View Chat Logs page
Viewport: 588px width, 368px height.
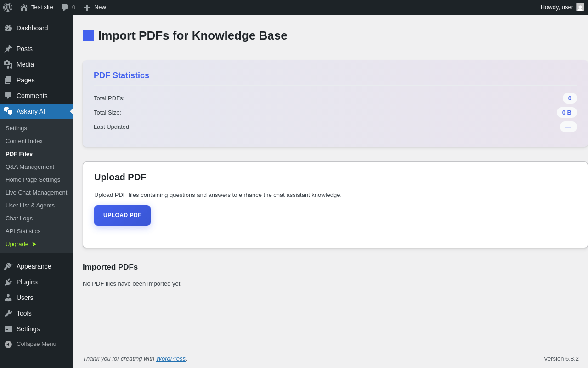point(19,218)
